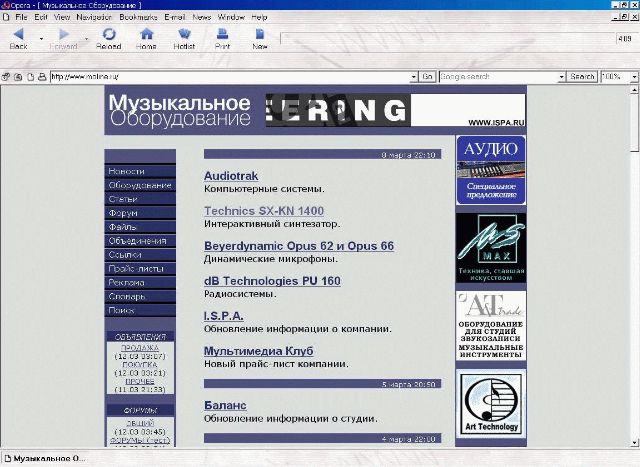Screen dimensions: 640x467
Task: Open the Audiotrak link
Action: click(x=231, y=176)
